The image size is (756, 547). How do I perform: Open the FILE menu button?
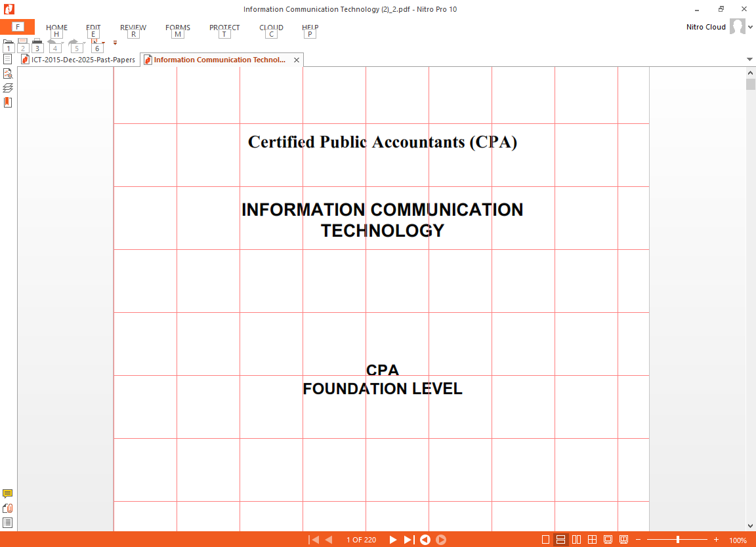pyautogui.click(x=17, y=27)
